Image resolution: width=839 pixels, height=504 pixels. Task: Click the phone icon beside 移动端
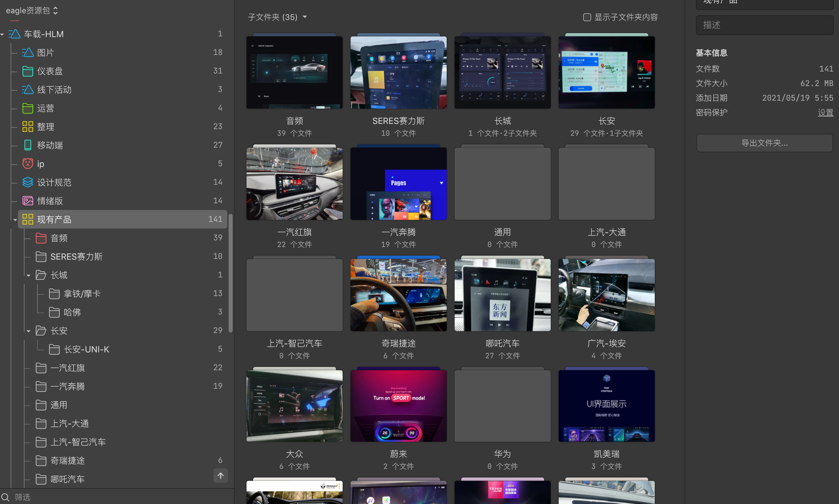(28, 145)
